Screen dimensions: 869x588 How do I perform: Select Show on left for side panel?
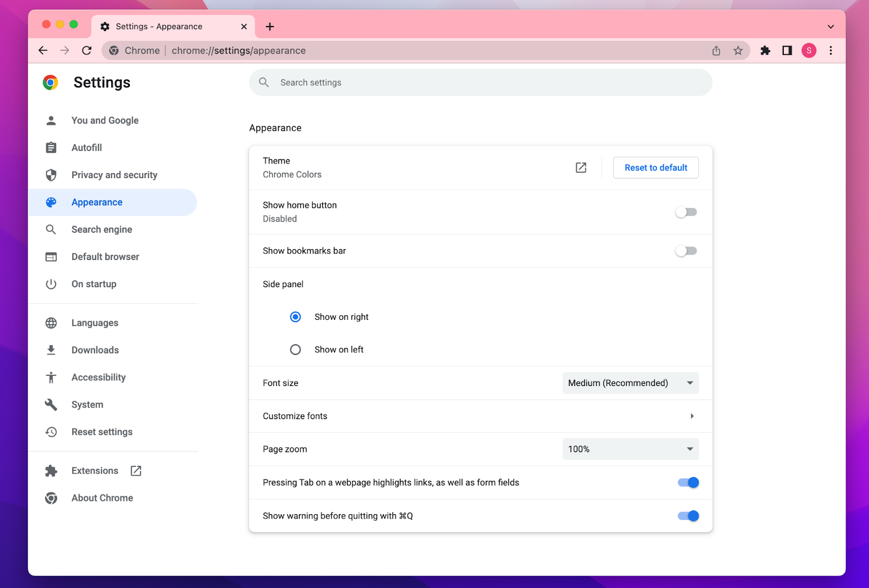pos(295,349)
